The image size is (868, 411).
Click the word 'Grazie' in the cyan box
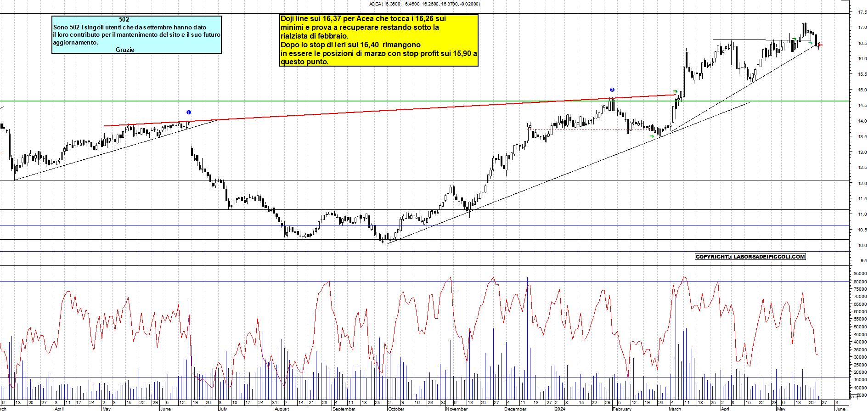point(125,50)
